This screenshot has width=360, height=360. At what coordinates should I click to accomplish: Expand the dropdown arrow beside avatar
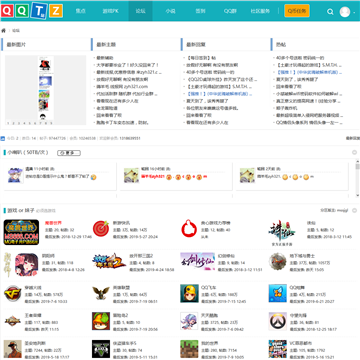[x=354, y=12]
